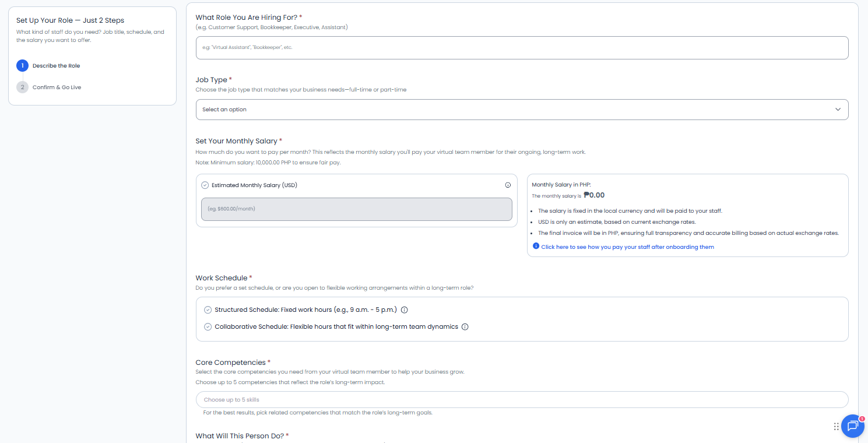Click the drag handle dots beside chat
This screenshot has height=443, width=868.
pyautogui.click(x=837, y=427)
